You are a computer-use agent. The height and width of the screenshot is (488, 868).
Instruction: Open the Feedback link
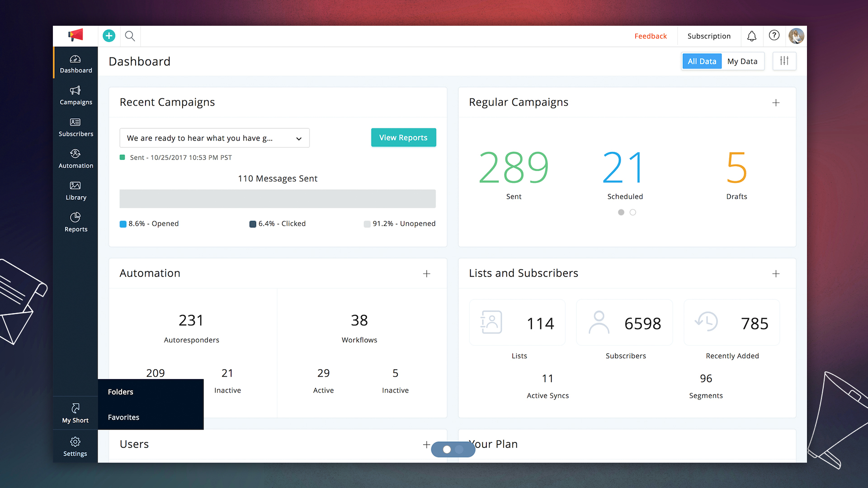[650, 36]
